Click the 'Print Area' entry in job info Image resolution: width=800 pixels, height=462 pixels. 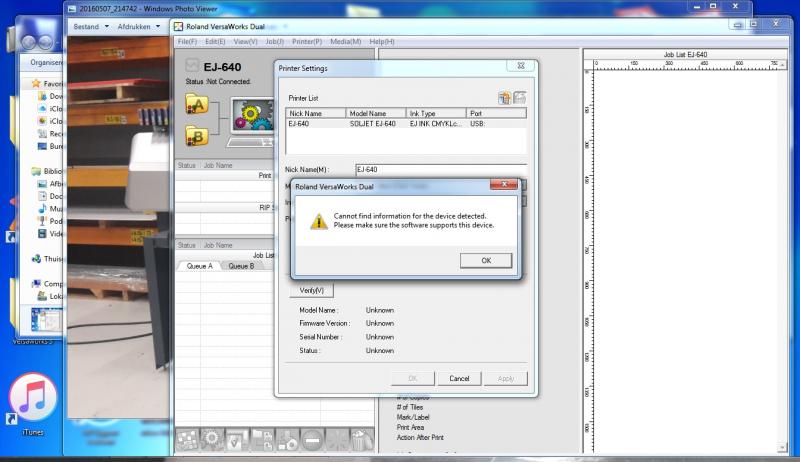[410, 427]
